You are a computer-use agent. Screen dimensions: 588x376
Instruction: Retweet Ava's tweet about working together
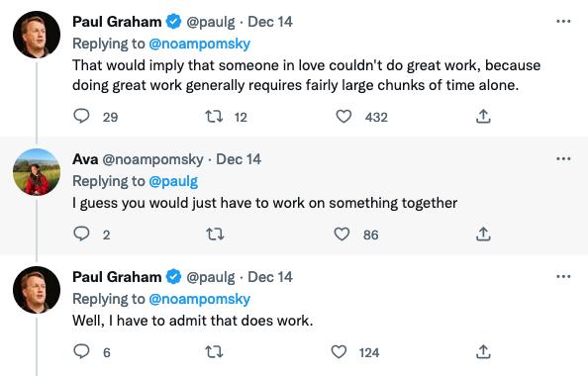tap(215, 235)
